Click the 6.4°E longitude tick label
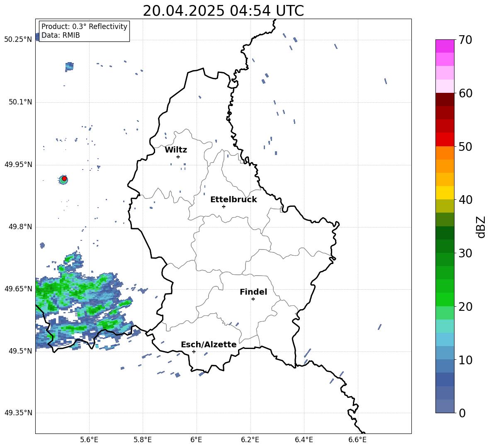Image resolution: width=491 pixels, height=448 pixels. pyautogui.click(x=304, y=440)
